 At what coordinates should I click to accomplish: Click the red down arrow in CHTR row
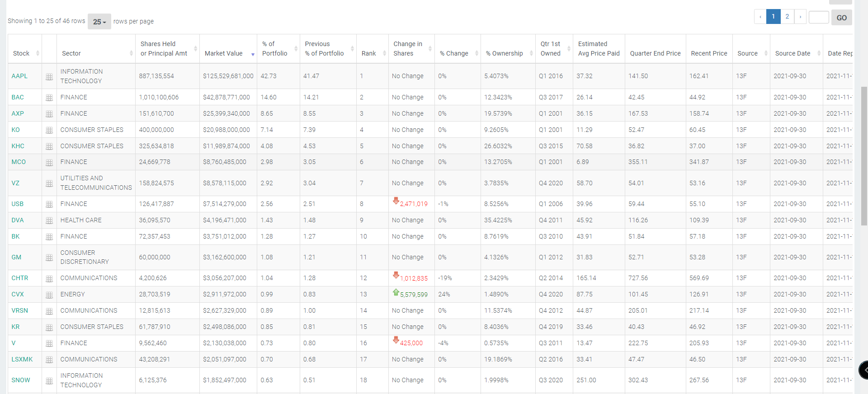click(396, 275)
